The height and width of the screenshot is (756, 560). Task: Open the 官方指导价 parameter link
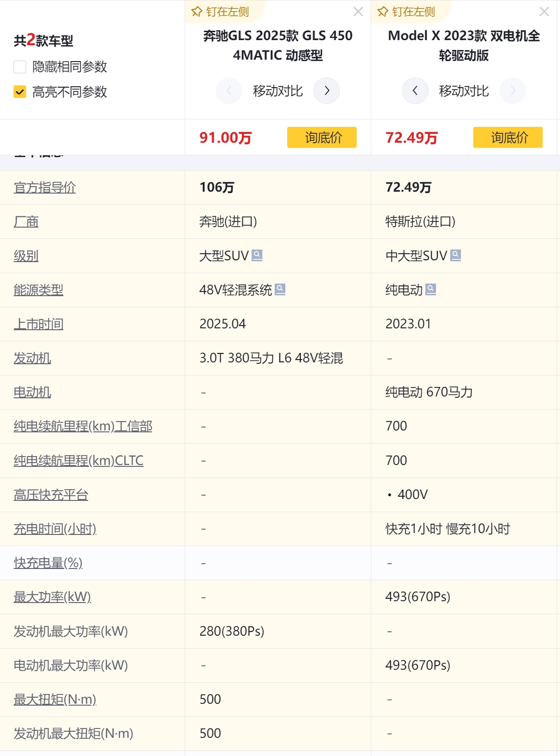(x=45, y=187)
